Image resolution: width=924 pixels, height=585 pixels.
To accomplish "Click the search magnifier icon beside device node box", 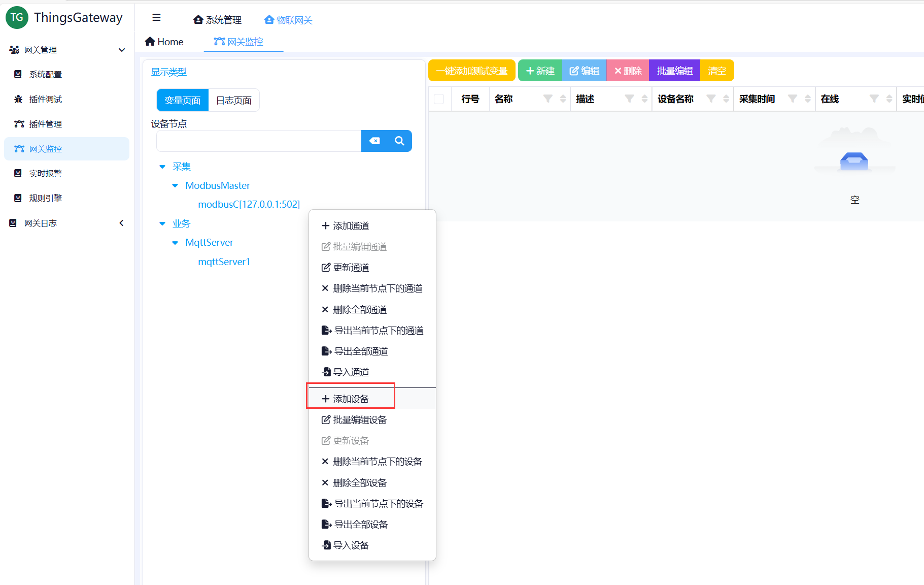I will (x=399, y=141).
